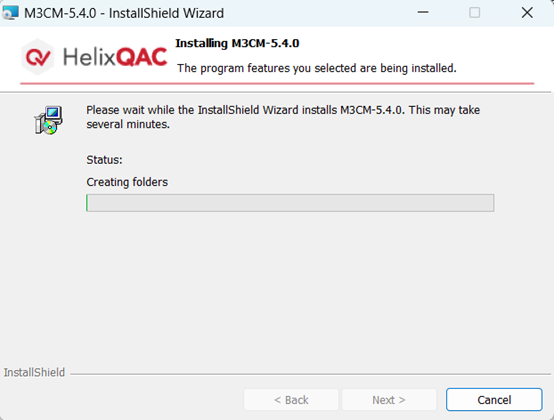
Task: Click the computer and CD setup icon
Action: (x=48, y=120)
